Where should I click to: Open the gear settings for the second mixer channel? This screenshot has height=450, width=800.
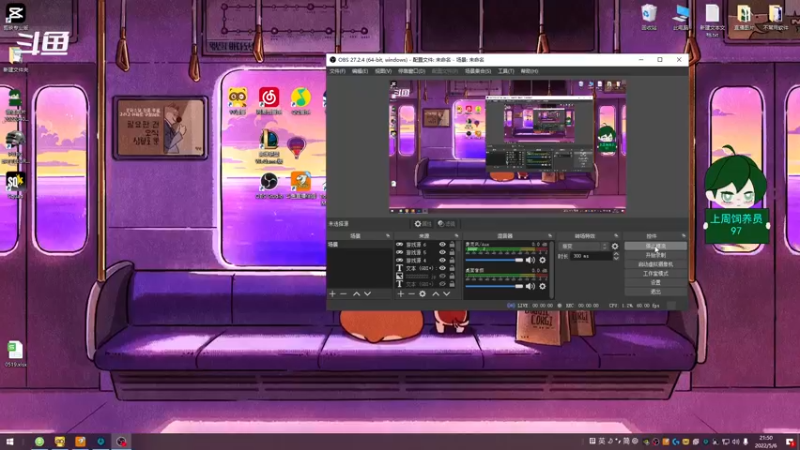point(542,286)
